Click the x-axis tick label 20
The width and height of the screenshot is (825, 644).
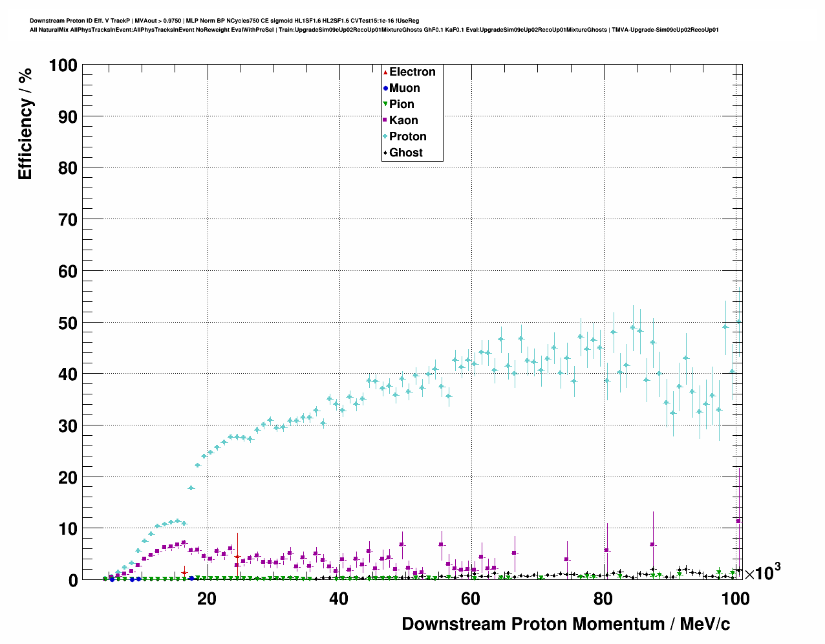[207, 599]
